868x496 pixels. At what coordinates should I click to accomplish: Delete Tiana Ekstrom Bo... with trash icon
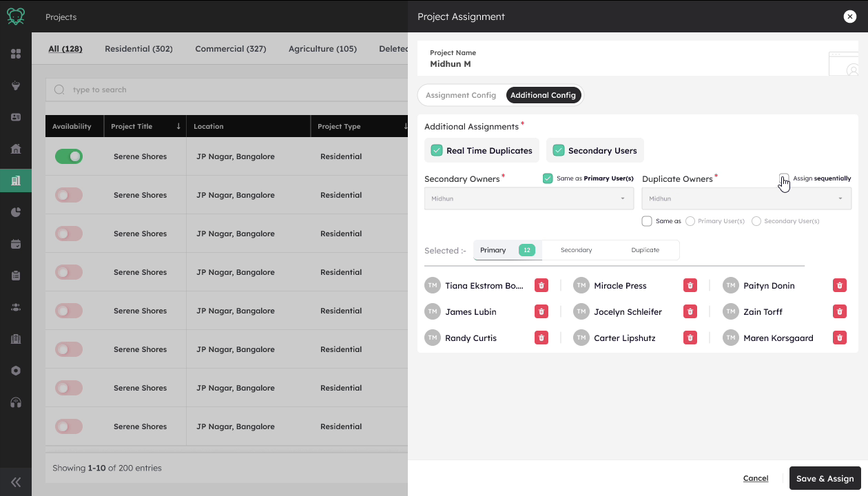(x=541, y=285)
